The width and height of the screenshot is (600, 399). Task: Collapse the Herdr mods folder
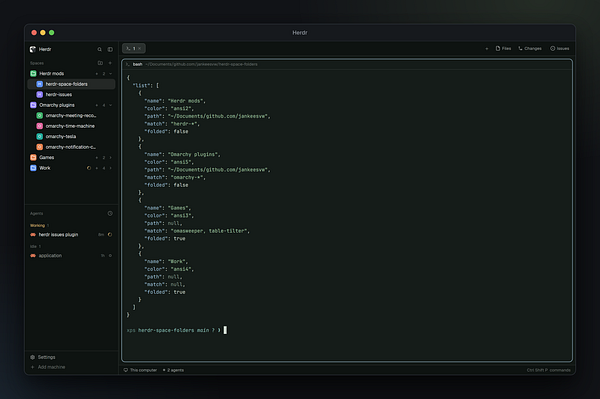pyautogui.click(x=111, y=73)
